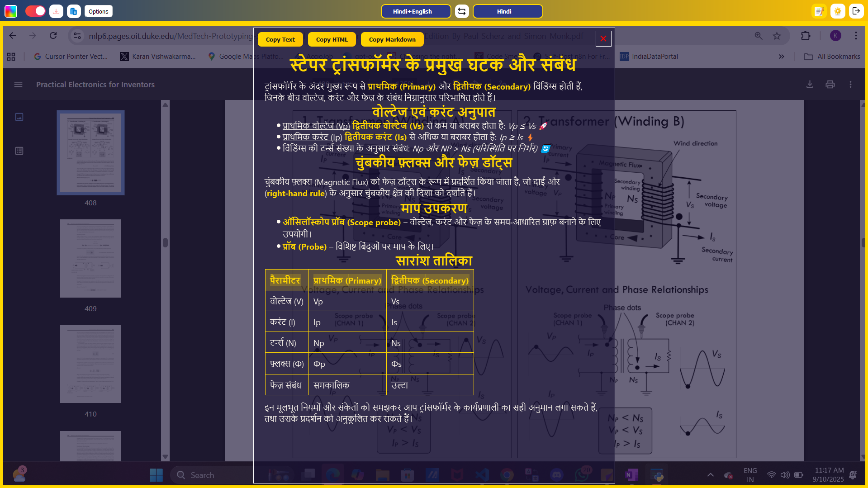This screenshot has width=868, height=488.
Task: Swap languages with the exchange arrows icon
Action: pyautogui.click(x=462, y=11)
